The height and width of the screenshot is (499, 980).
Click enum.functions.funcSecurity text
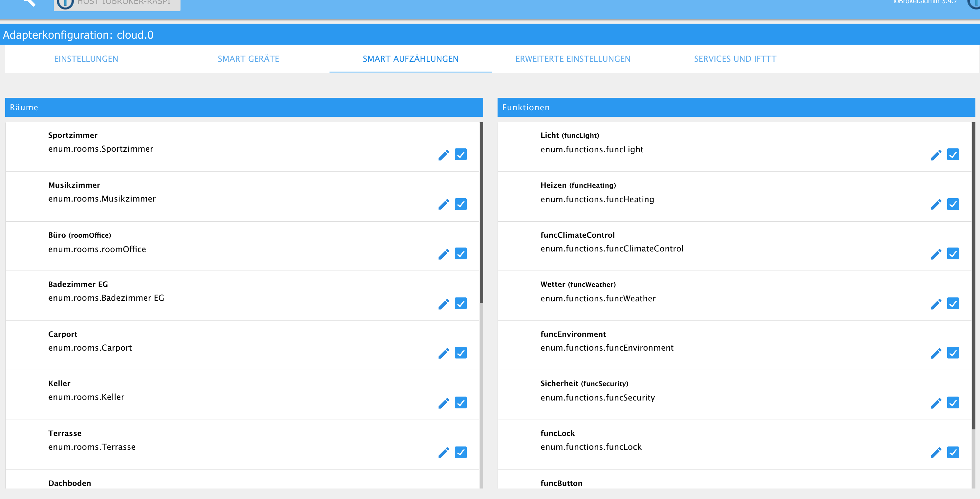point(598,398)
